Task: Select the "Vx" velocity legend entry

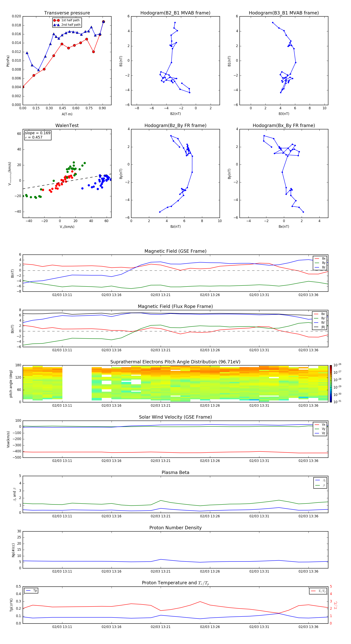Action: click(x=320, y=424)
